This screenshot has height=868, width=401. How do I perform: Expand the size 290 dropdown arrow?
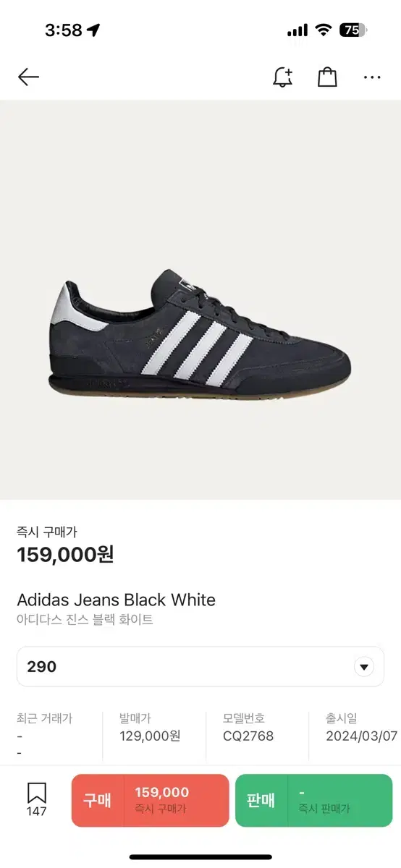point(364,667)
